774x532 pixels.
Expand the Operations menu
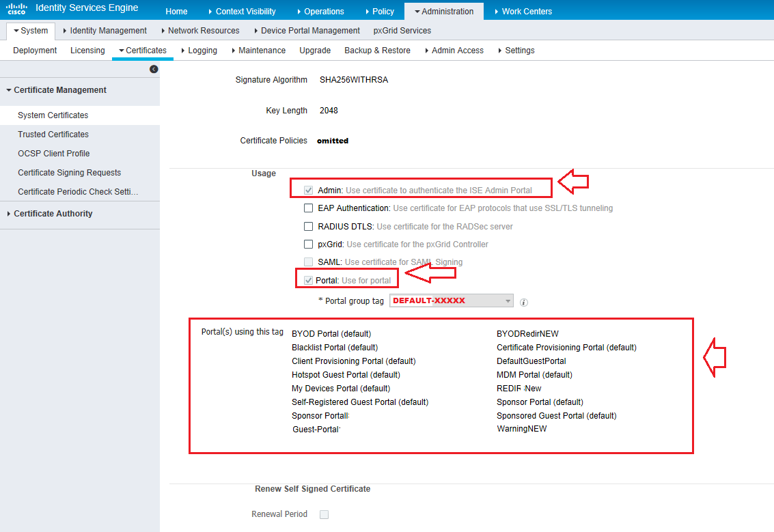(x=320, y=12)
